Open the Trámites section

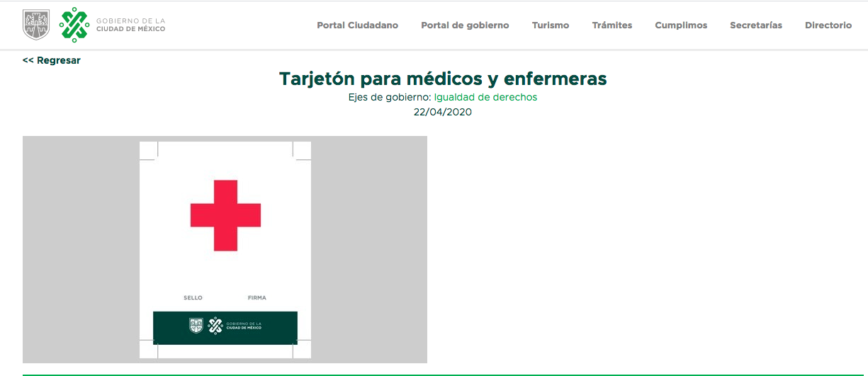coord(611,25)
